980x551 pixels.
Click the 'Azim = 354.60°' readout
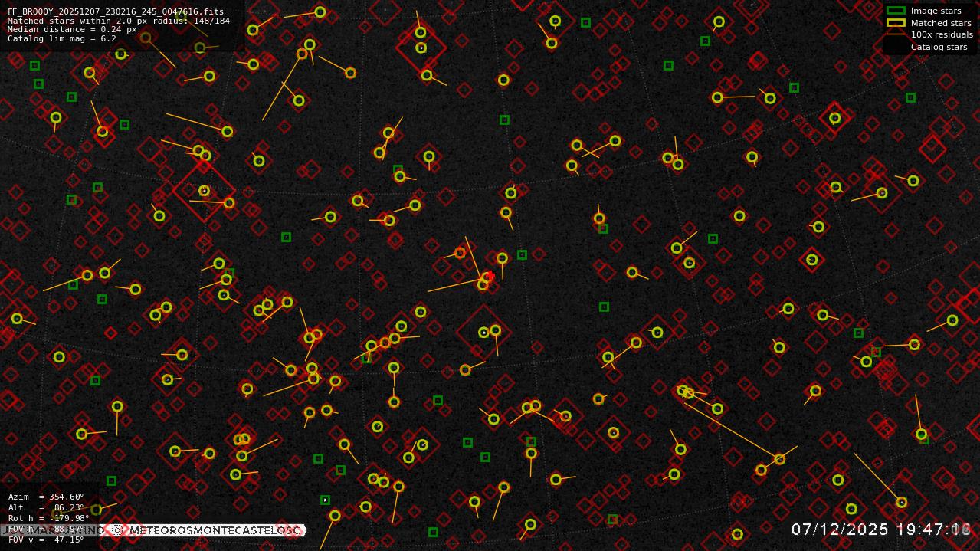(x=46, y=497)
